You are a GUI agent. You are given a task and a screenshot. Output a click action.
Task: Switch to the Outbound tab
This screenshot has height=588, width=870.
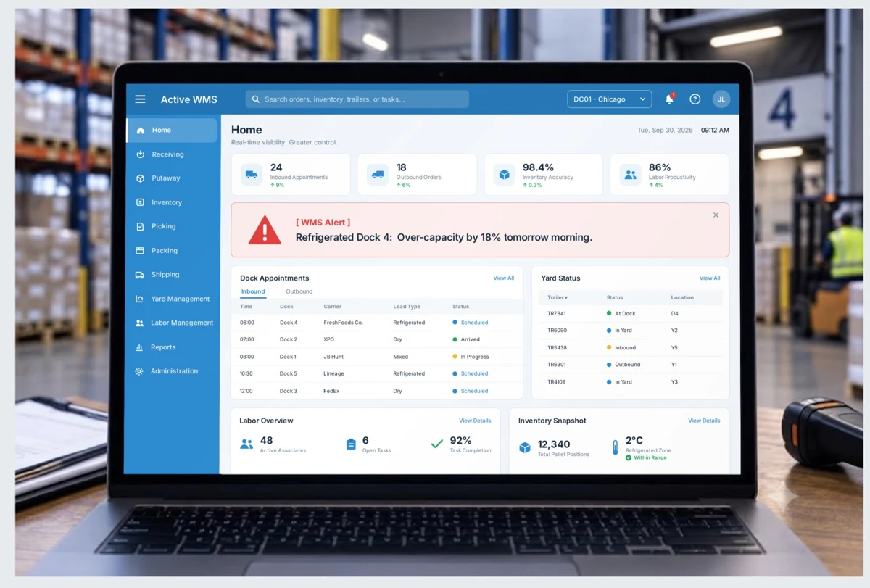click(x=299, y=291)
